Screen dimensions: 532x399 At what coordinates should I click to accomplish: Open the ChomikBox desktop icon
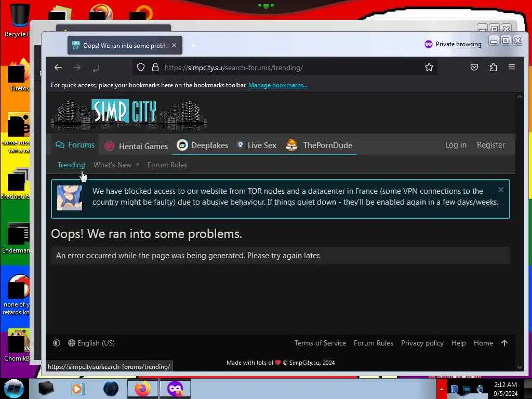[18, 345]
